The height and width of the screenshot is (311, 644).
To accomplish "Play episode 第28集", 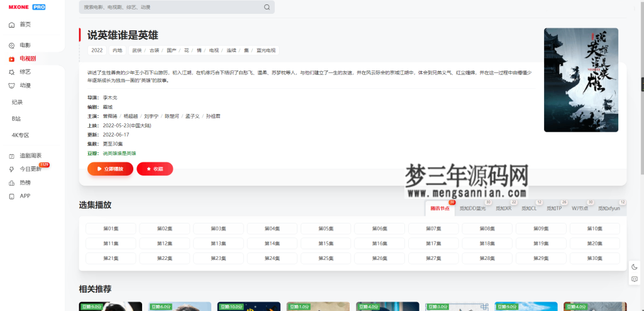I will [487, 258].
